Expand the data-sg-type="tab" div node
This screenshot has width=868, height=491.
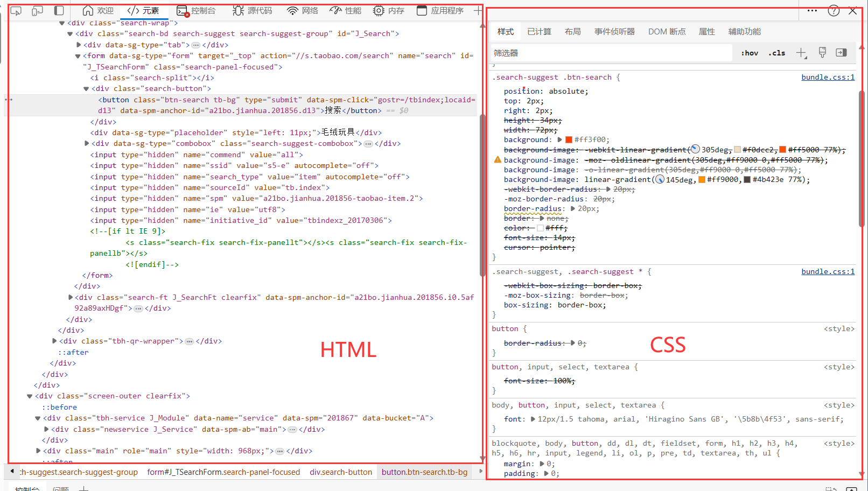pyautogui.click(x=79, y=45)
